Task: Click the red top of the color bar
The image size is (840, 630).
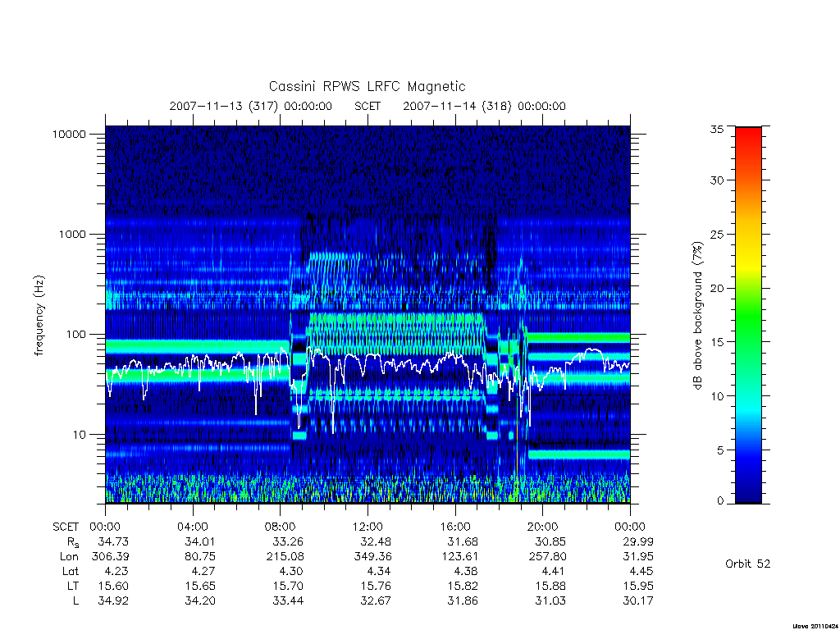Action: point(748,139)
